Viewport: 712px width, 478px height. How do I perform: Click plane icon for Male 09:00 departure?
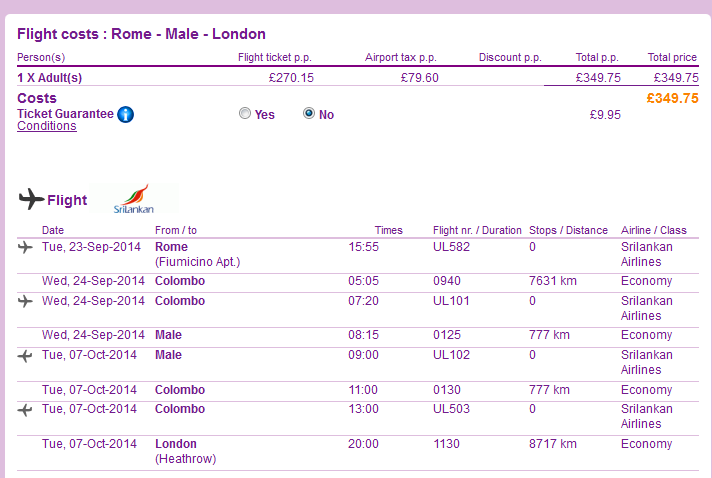tap(25, 356)
